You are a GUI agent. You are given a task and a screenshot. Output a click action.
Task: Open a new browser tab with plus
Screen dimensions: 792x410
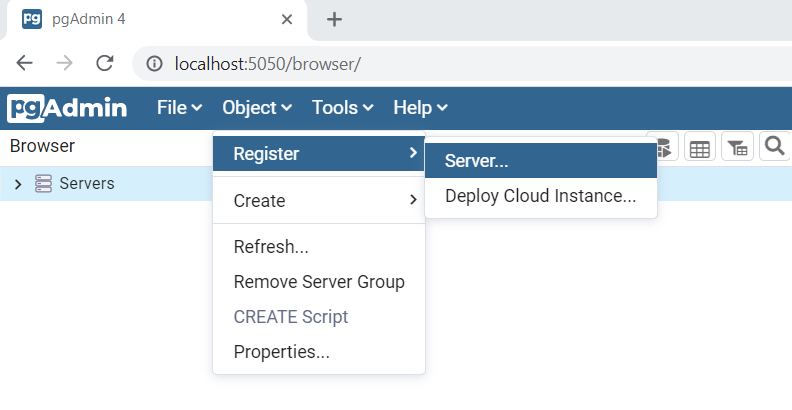[x=334, y=20]
